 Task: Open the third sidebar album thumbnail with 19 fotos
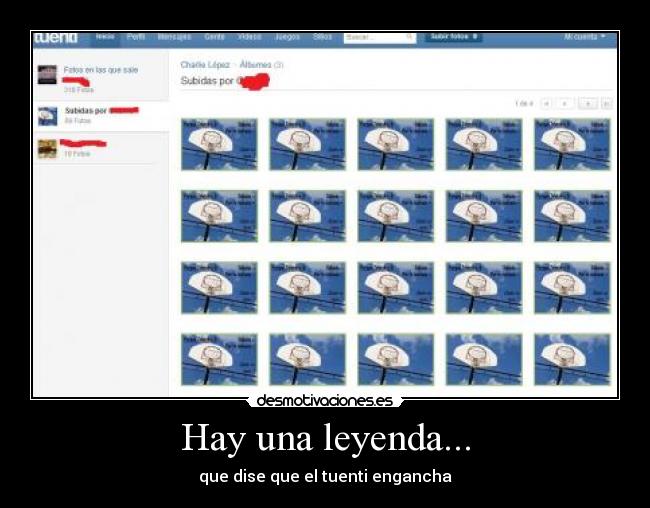47,149
